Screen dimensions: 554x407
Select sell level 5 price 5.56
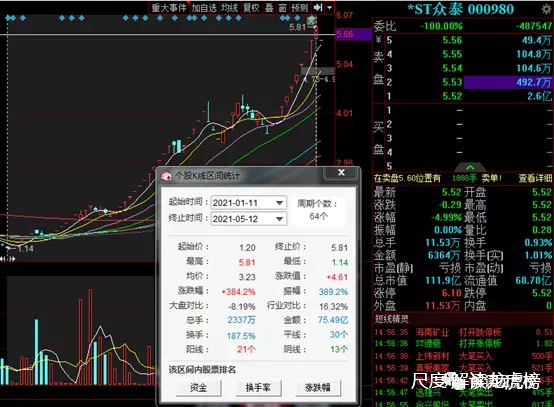click(x=452, y=40)
